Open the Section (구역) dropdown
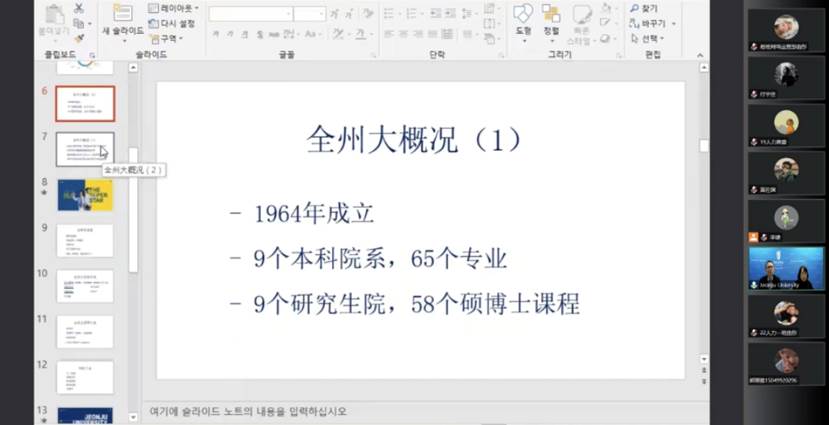829x425 pixels. pos(166,38)
